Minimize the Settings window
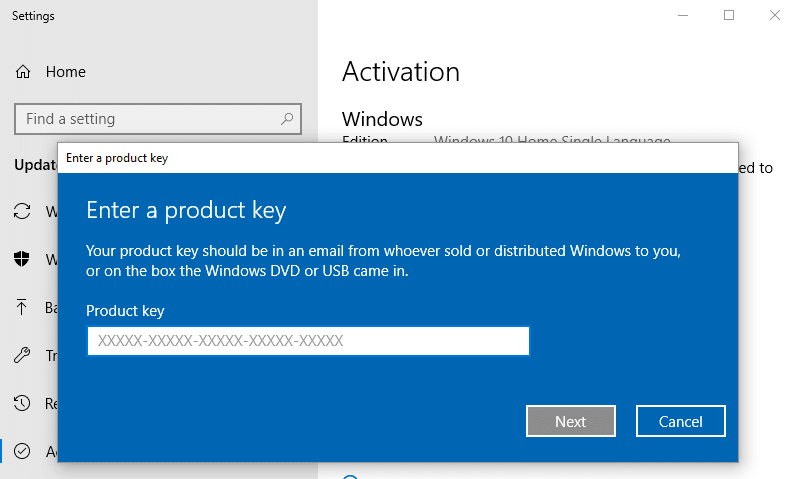The image size is (797, 479). 683,16
